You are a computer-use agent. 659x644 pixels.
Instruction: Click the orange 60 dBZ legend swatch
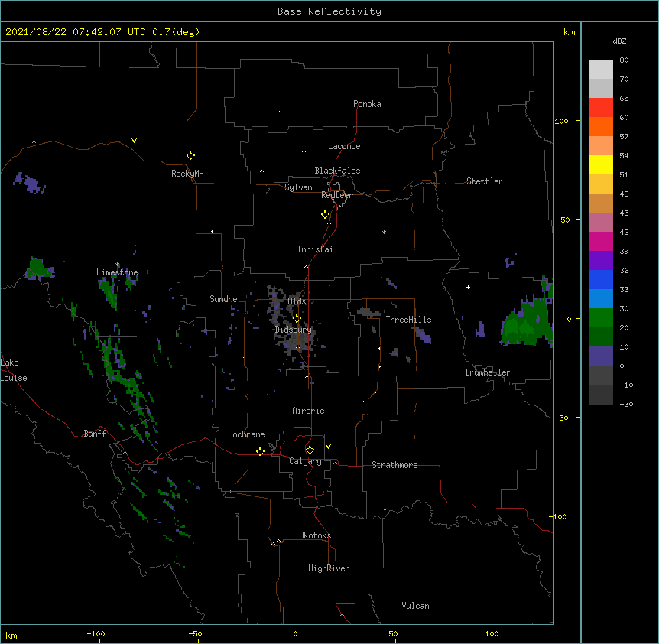click(601, 126)
